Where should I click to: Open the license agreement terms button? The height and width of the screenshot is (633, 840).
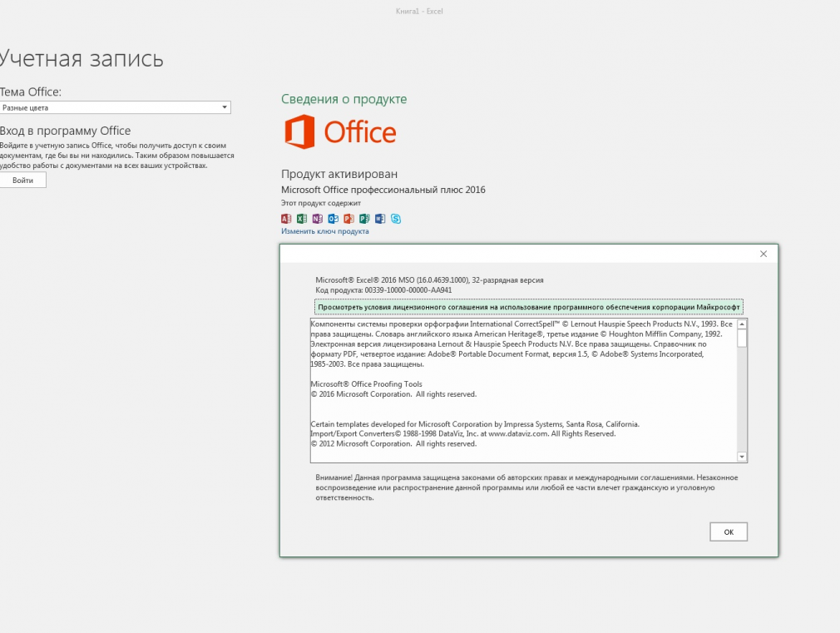(529, 307)
